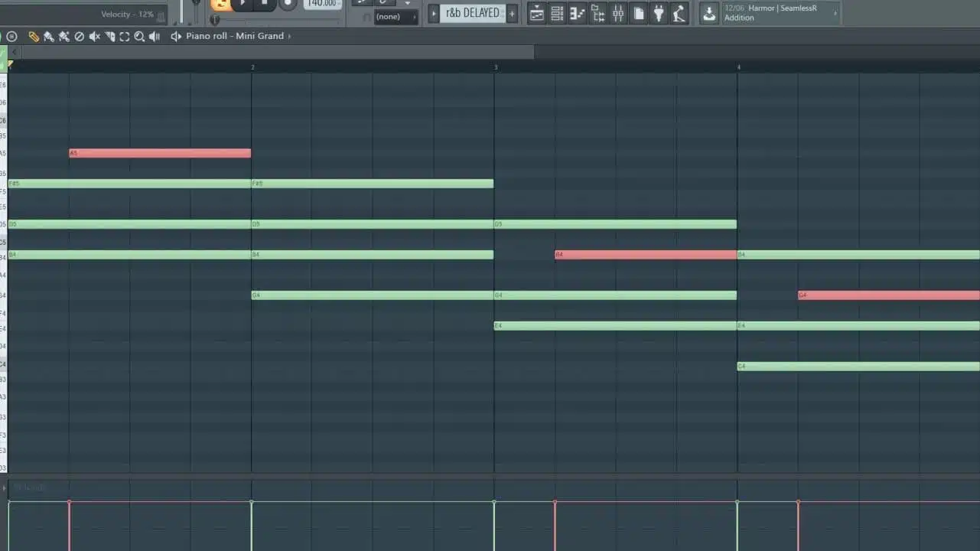Add new pattern with plus button
This screenshot has width=980, height=551.
512,13
